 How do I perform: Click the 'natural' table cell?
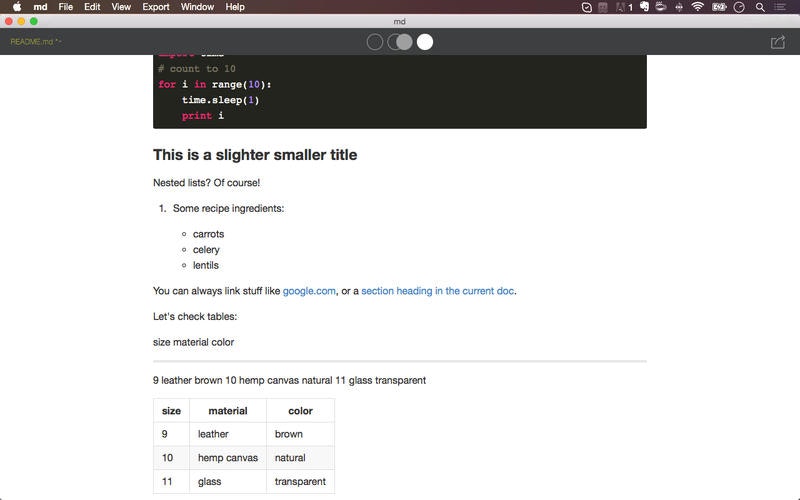click(301, 458)
